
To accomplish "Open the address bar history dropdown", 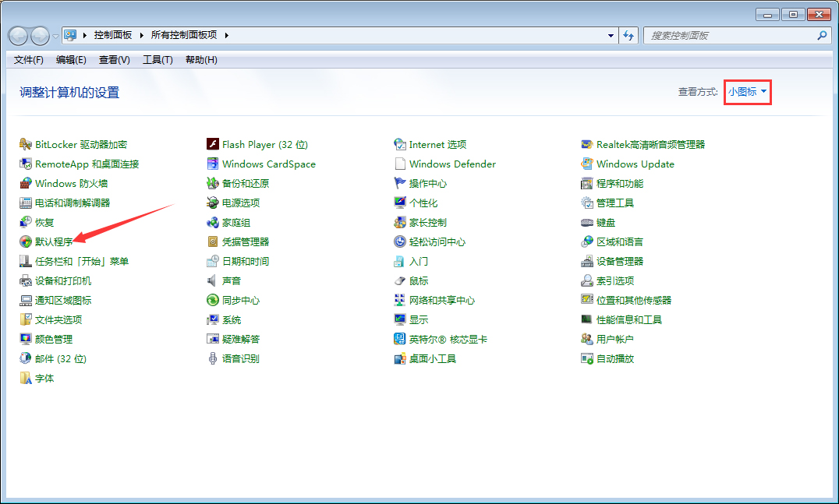I will [x=611, y=35].
